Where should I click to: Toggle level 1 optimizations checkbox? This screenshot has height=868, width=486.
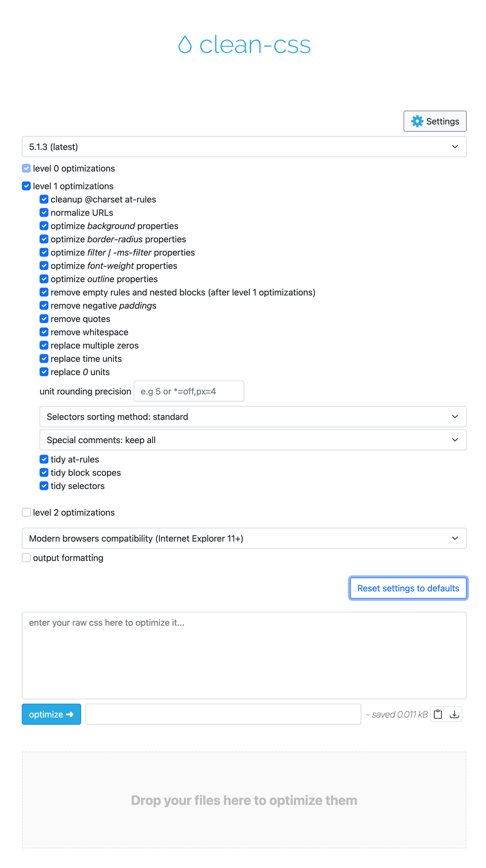[x=27, y=186]
